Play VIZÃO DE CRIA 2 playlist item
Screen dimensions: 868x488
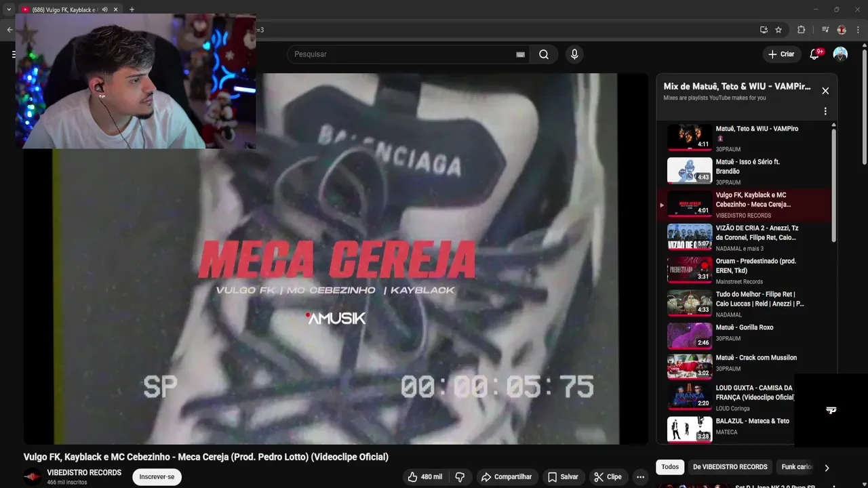[x=745, y=238]
